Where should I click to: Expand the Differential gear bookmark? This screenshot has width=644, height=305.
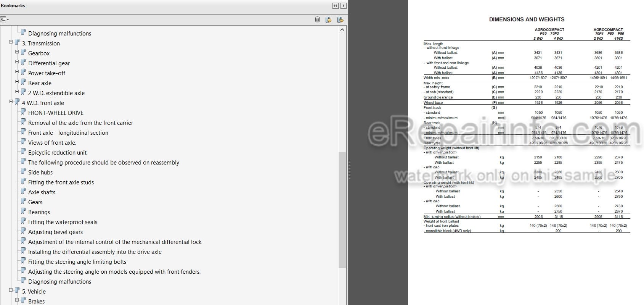point(17,62)
